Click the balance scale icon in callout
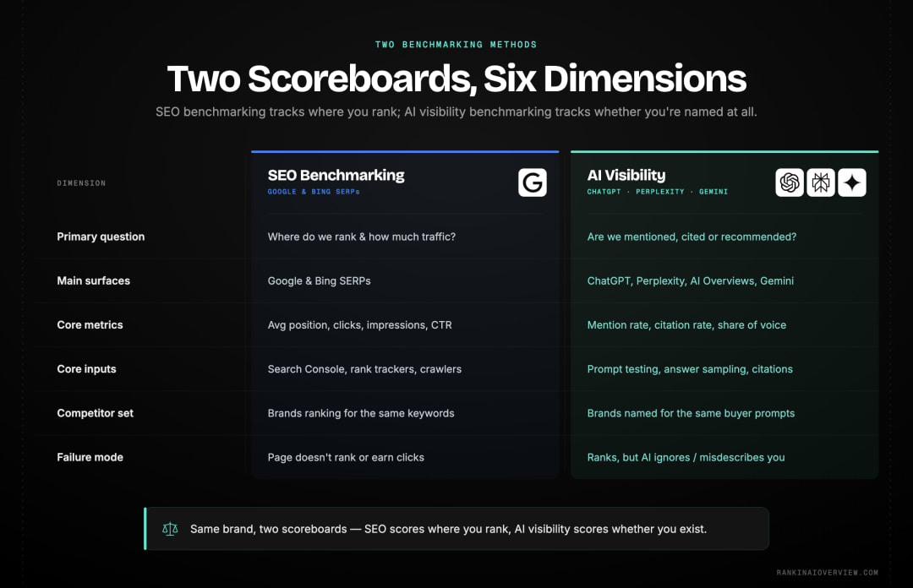913x588 pixels. coord(170,529)
